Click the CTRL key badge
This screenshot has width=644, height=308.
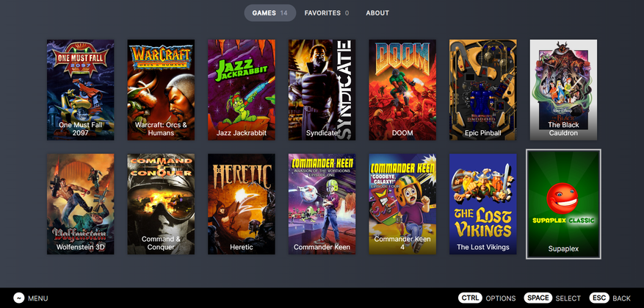click(x=470, y=298)
